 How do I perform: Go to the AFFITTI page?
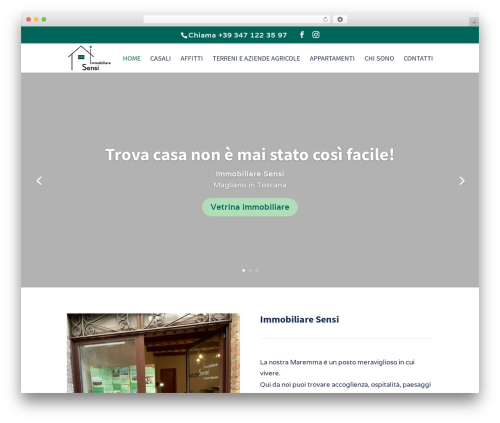[192, 58]
